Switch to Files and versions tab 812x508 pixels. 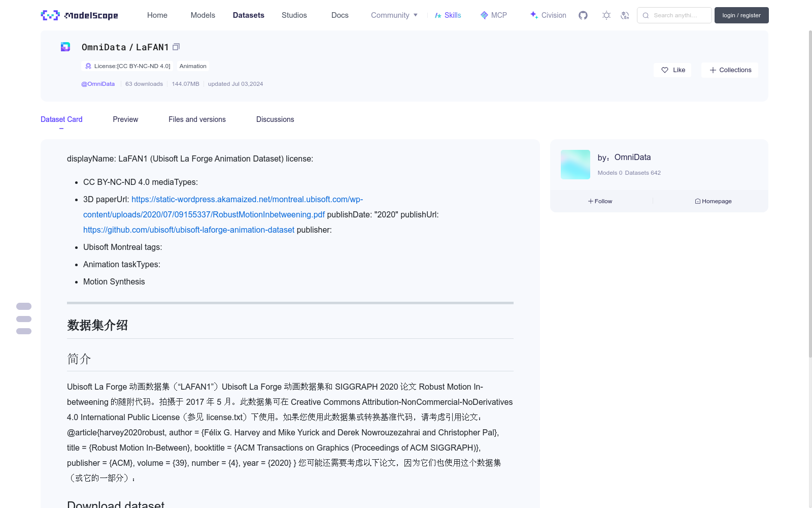pos(197,119)
